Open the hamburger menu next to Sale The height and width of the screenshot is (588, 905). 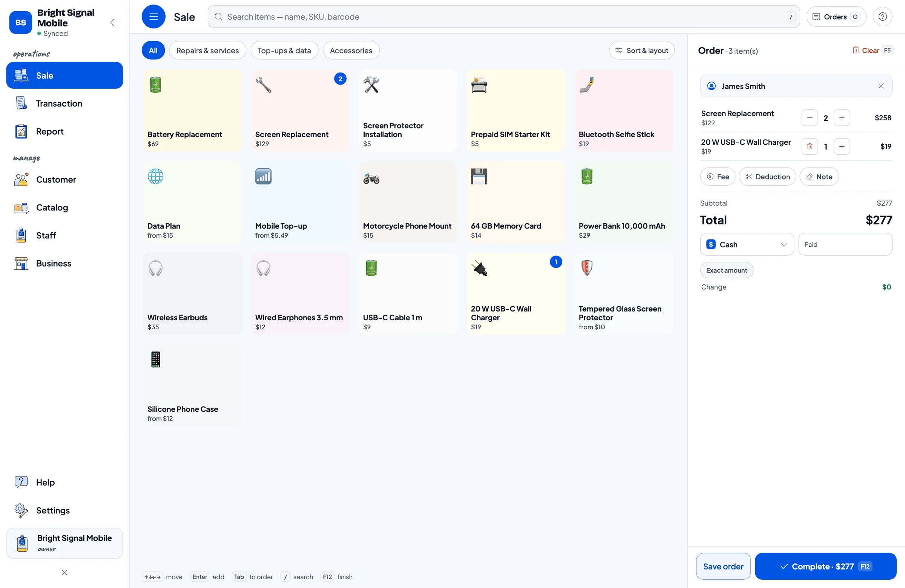click(x=153, y=17)
